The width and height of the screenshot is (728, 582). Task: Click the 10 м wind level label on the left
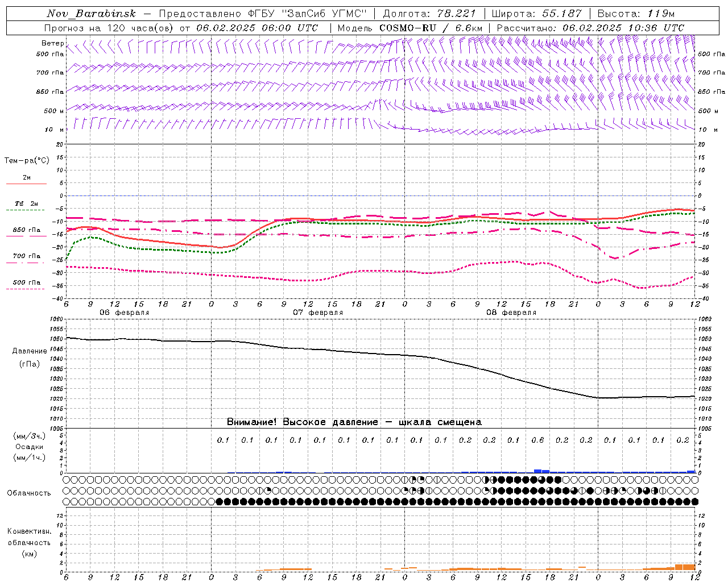(55, 130)
